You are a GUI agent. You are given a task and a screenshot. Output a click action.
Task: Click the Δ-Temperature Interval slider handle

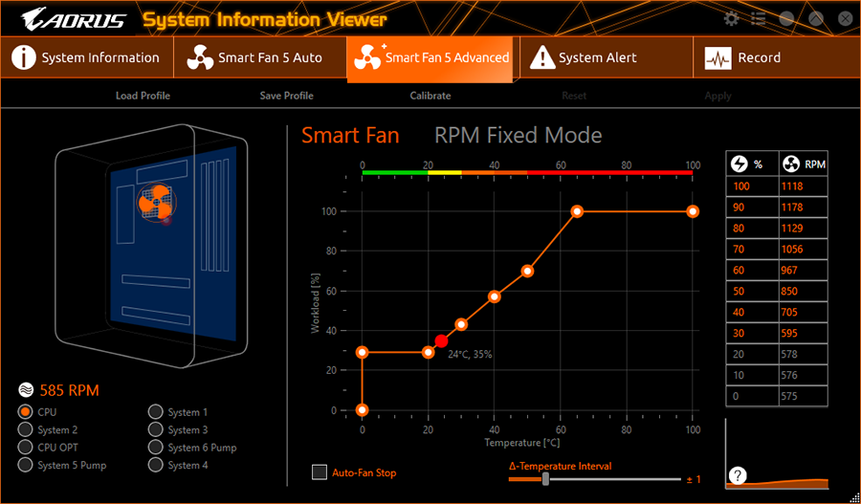545,479
